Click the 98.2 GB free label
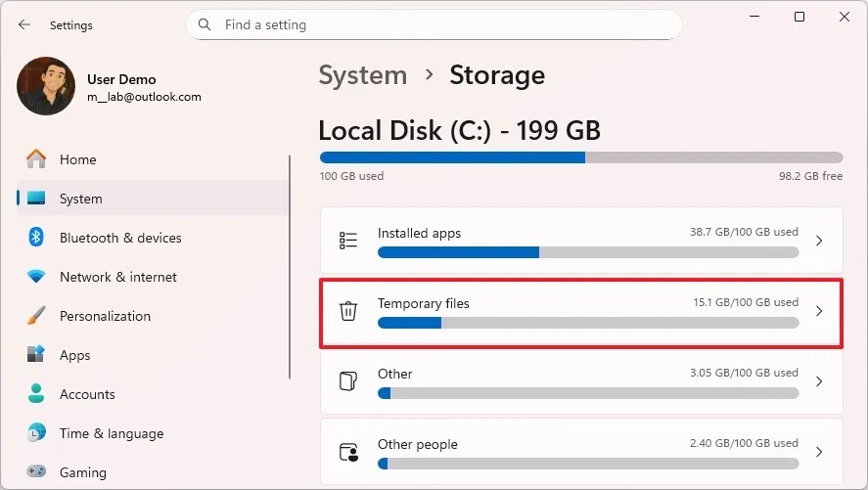This screenshot has width=868, height=490. (810, 176)
